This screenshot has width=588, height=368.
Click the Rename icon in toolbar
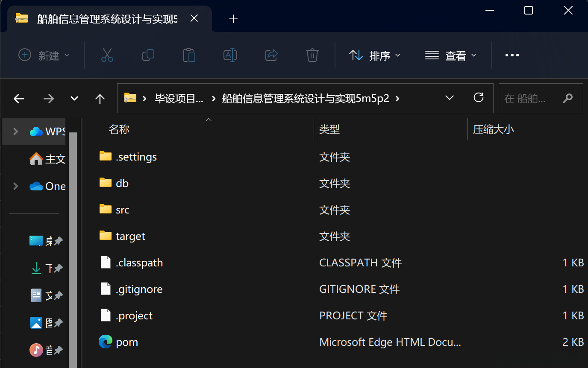point(230,55)
